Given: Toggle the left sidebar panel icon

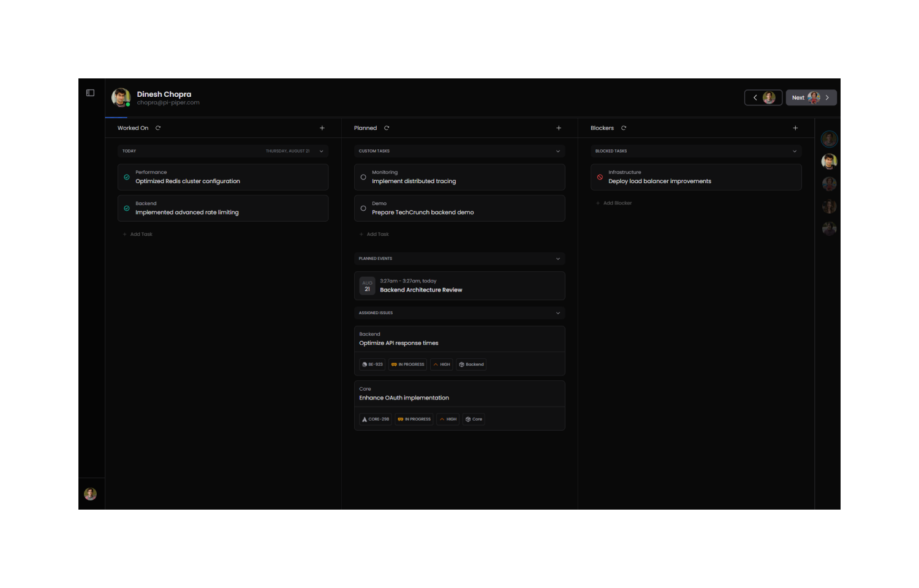Looking at the screenshot, I should point(90,93).
